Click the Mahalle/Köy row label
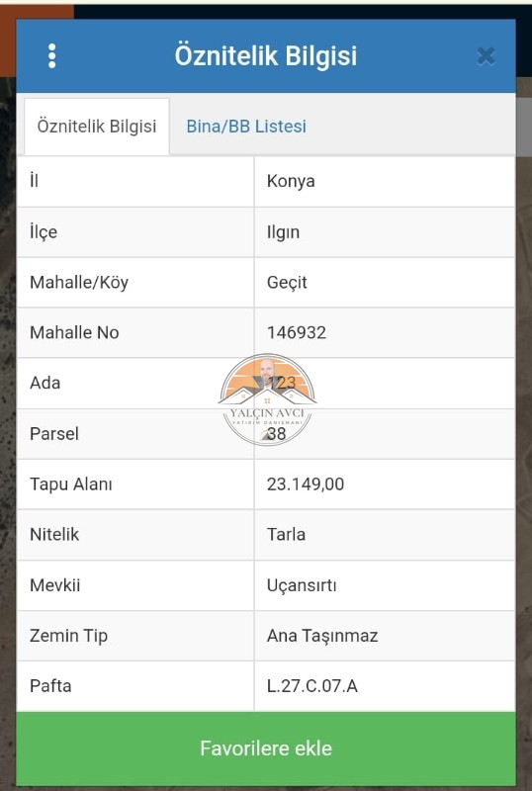This screenshot has width=532, height=791. 79,282
